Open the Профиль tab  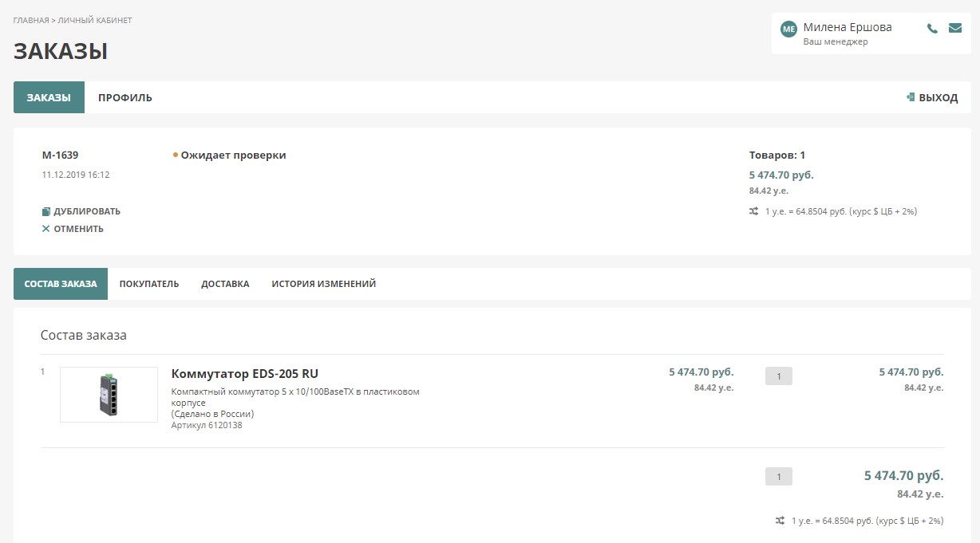coord(125,97)
